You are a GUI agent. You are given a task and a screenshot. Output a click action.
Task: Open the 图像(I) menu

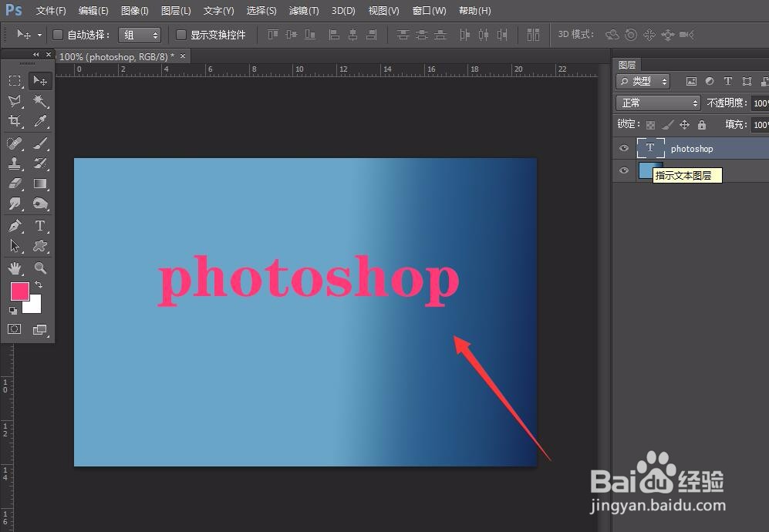coord(134,10)
